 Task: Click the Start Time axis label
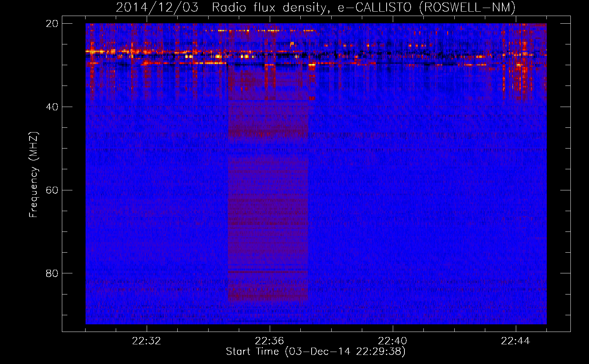(316, 352)
